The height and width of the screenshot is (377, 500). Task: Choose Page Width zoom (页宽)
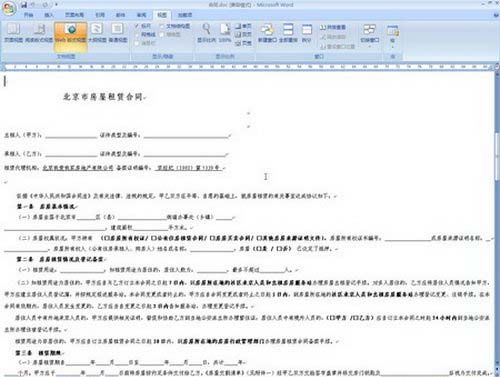[243, 43]
